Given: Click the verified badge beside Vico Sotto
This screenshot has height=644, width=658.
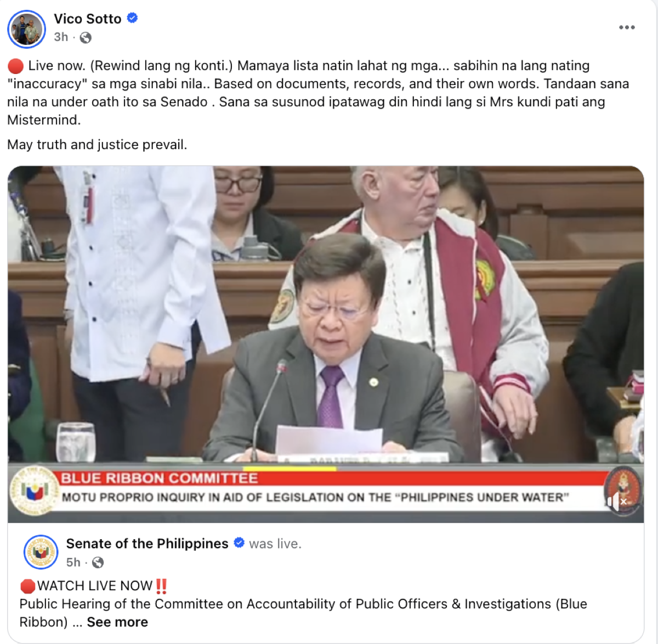Looking at the screenshot, I should coord(132,18).
